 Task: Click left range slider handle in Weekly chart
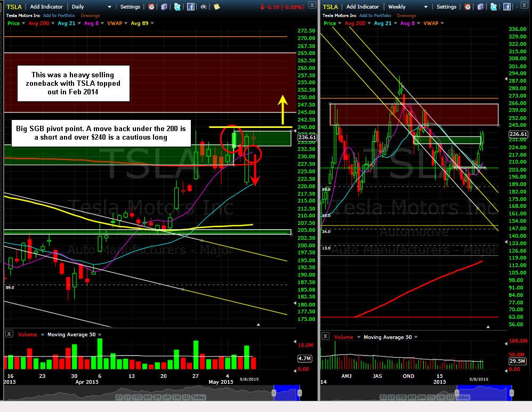point(457,393)
